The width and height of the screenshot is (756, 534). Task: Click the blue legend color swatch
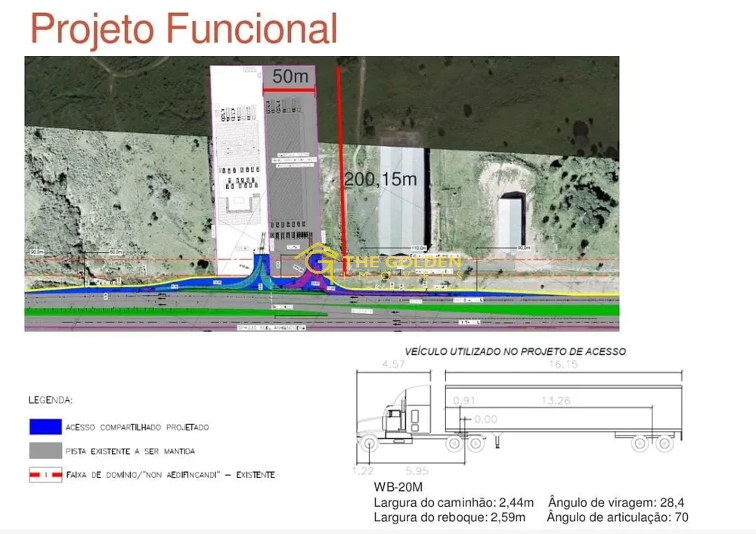[45, 427]
